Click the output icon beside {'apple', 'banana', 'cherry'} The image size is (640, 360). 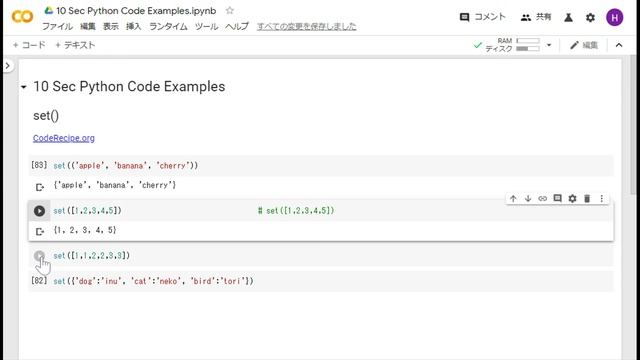pyautogui.click(x=40, y=187)
